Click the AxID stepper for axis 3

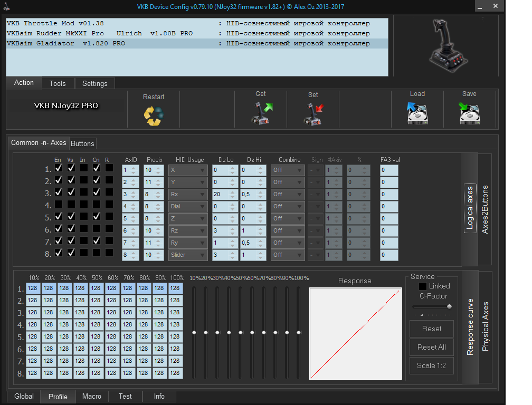[134, 194]
